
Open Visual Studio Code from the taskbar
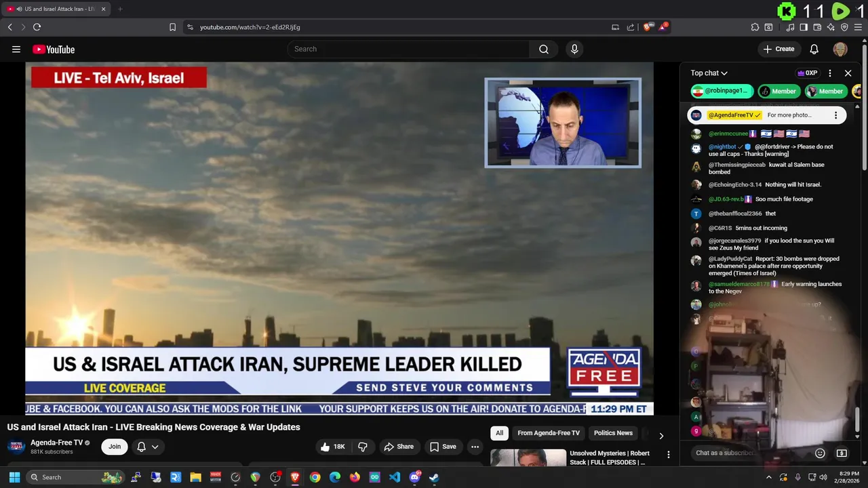[394, 477]
